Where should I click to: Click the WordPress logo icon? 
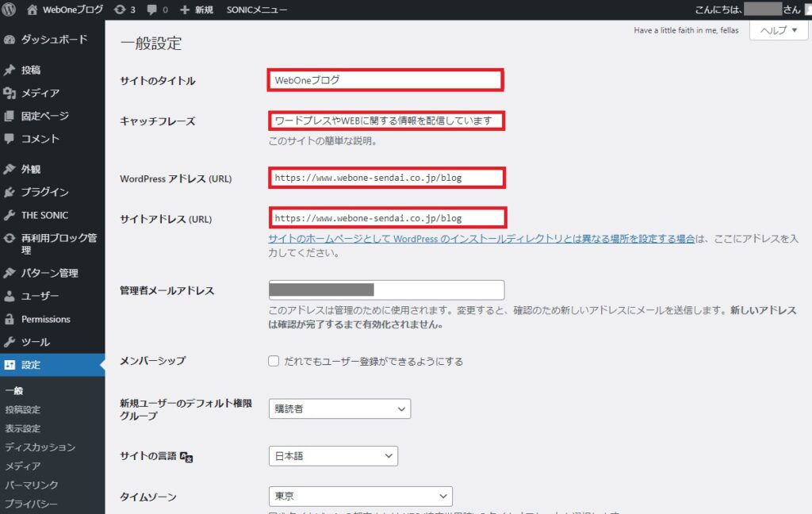coord(9,10)
